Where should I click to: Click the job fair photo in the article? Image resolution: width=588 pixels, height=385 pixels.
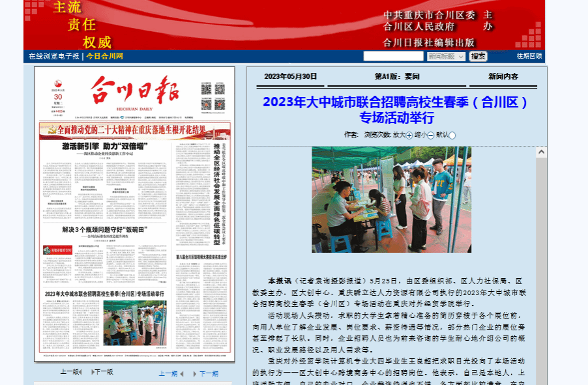coord(391,199)
